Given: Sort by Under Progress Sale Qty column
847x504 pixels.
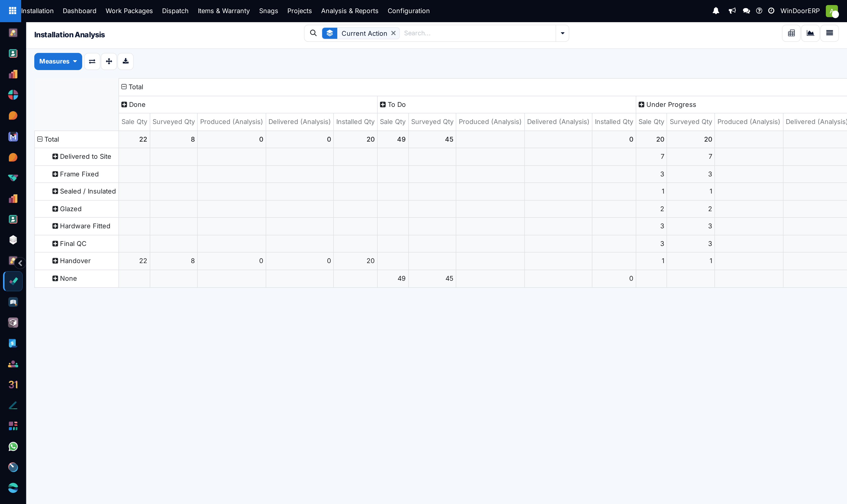Looking at the screenshot, I should point(651,122).
